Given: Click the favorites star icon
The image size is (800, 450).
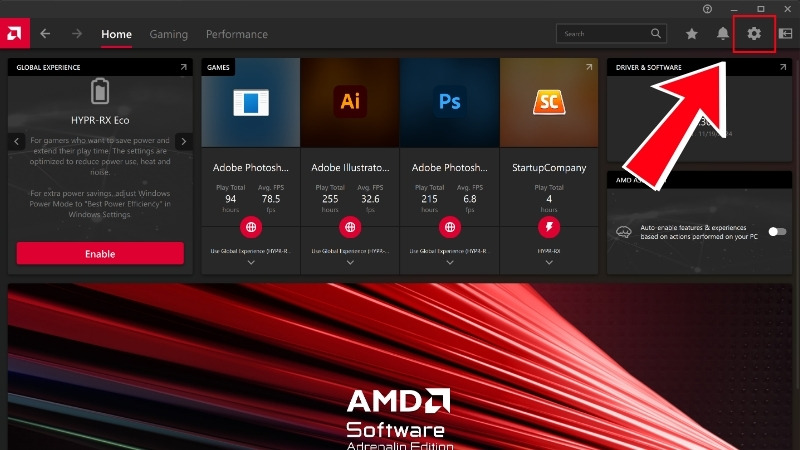Looking at the screenshot, I should (691, 34).
